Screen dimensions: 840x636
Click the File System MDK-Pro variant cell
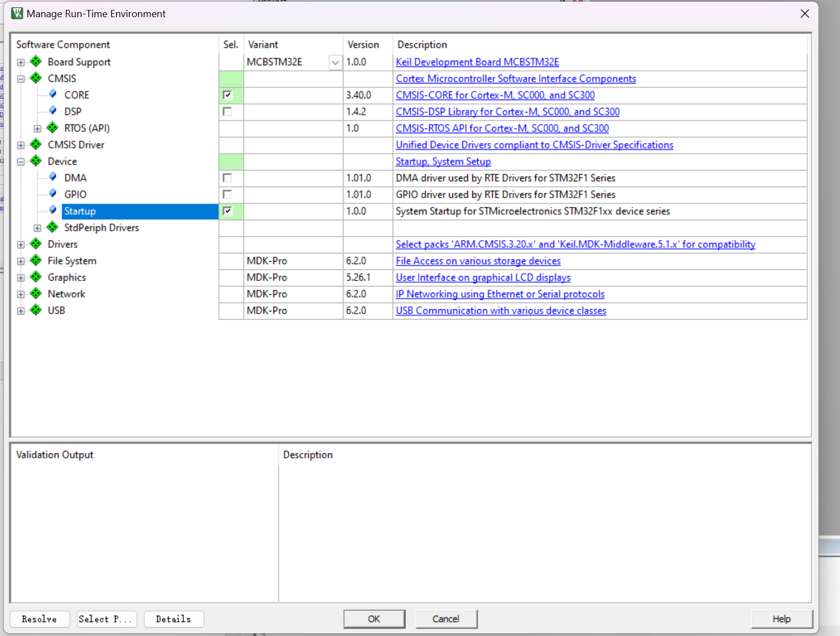293,261
